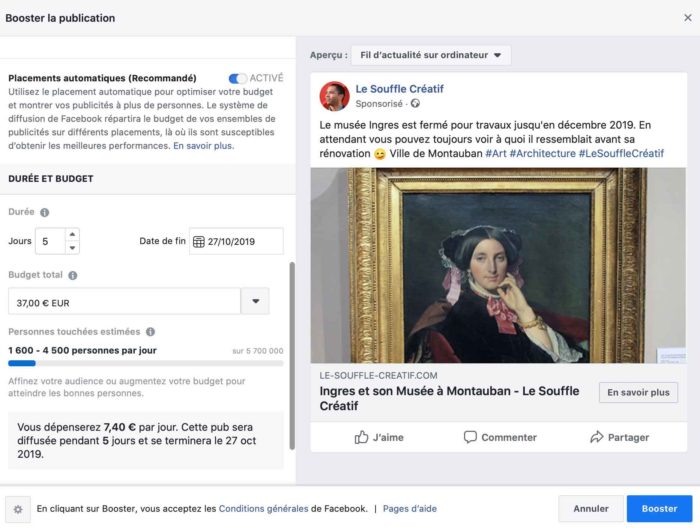Open the En savoir plus placements link
This screenshot has height=532, width=700.
coord(203,146)
